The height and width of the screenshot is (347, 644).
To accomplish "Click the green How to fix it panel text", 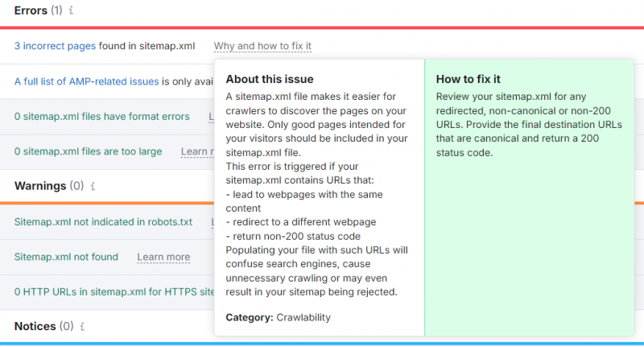I will [x=529, y=125].
